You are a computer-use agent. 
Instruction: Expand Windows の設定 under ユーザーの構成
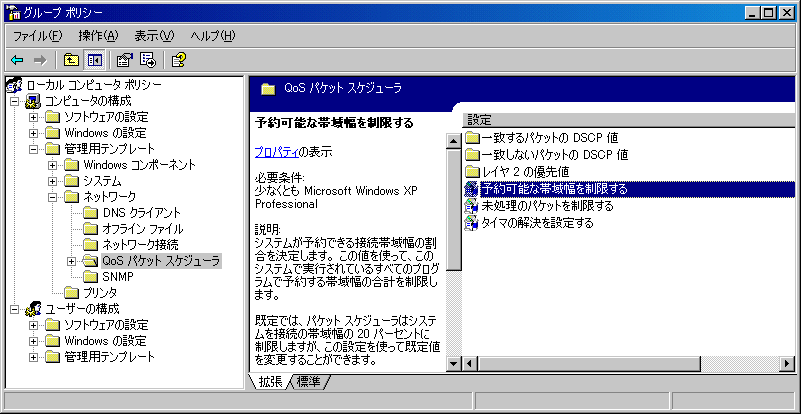(x=34, y=340)
